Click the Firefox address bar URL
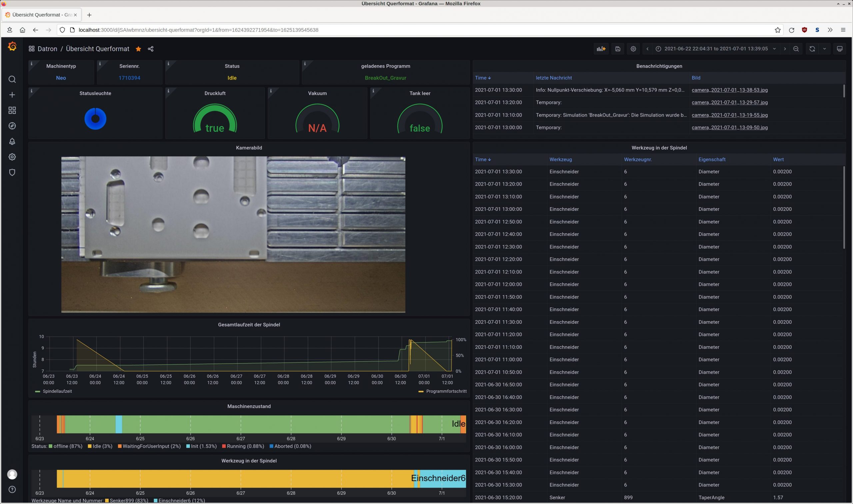853x504 pixels. [198, 30]
